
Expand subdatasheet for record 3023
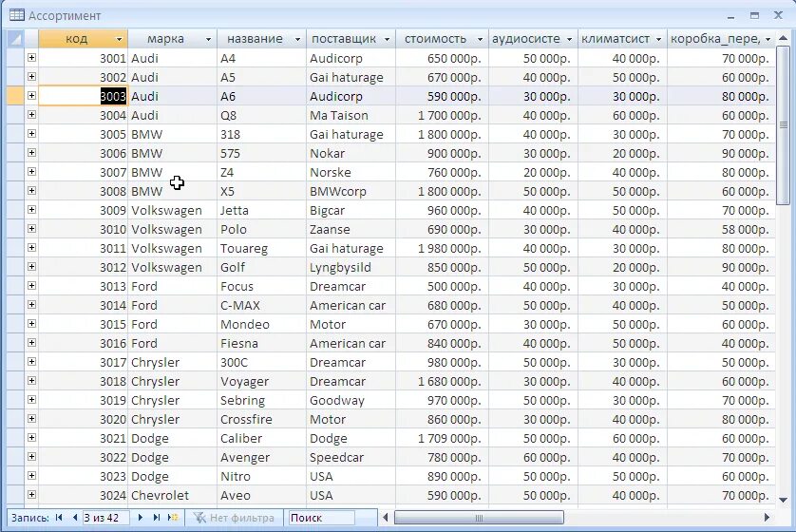(31, 476)
